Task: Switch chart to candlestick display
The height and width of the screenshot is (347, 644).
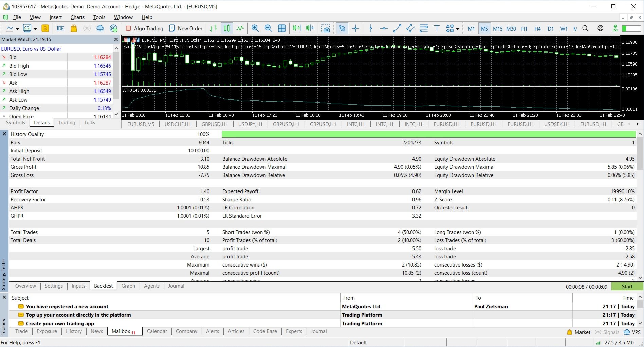Action: coord(227,29)
